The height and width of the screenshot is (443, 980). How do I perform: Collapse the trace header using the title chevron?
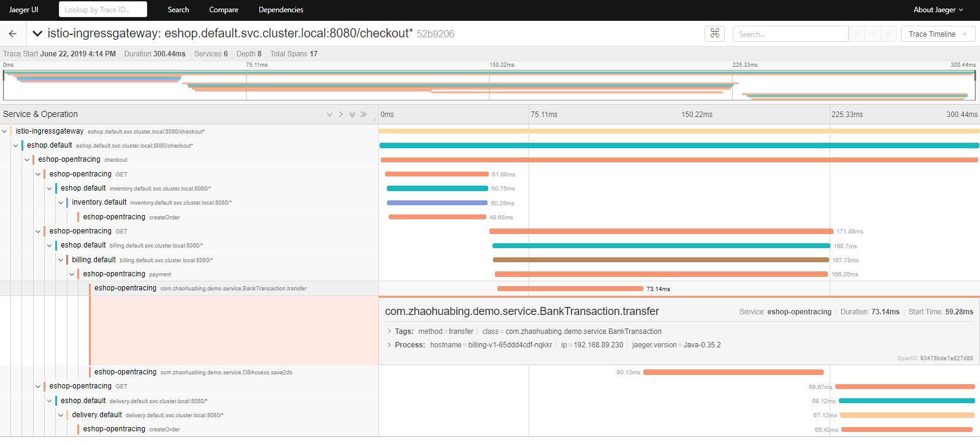37,34
